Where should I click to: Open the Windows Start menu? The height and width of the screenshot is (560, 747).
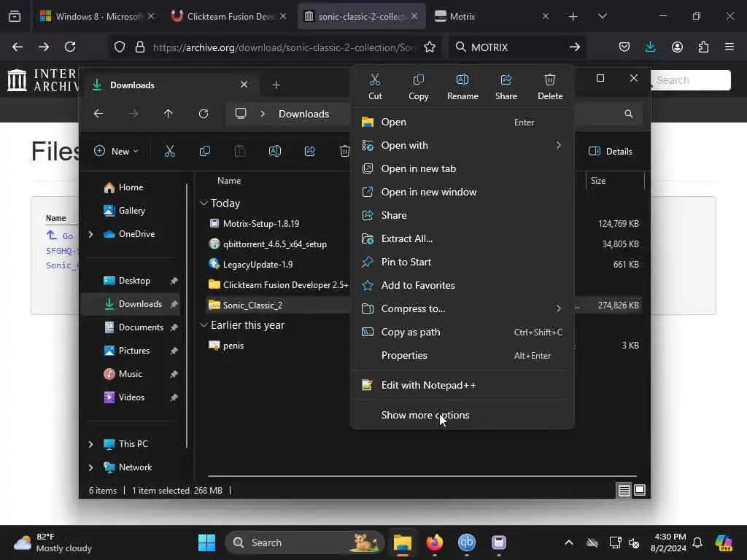(206, 542)
